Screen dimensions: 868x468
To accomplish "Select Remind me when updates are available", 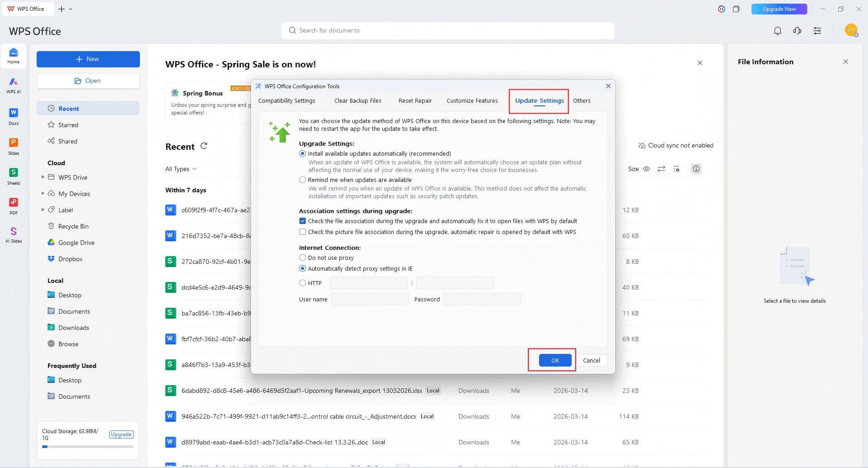I will coord(303,180).
